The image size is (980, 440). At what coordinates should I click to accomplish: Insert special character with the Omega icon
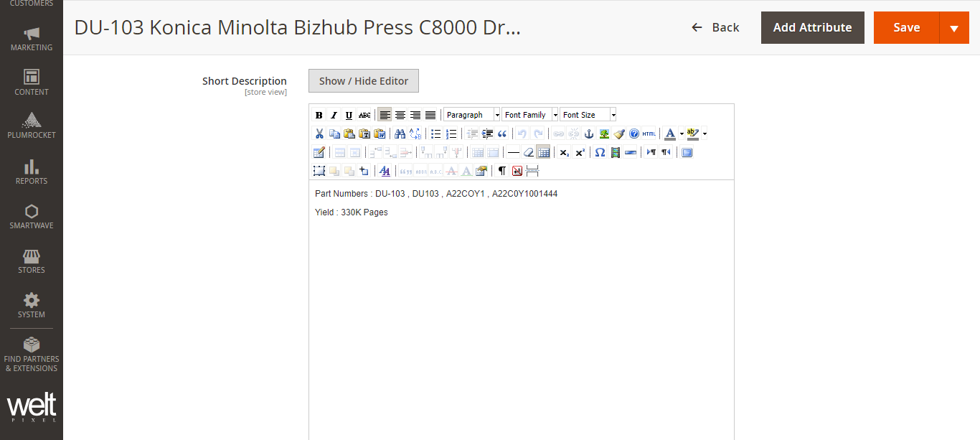[x=600, y=152]
